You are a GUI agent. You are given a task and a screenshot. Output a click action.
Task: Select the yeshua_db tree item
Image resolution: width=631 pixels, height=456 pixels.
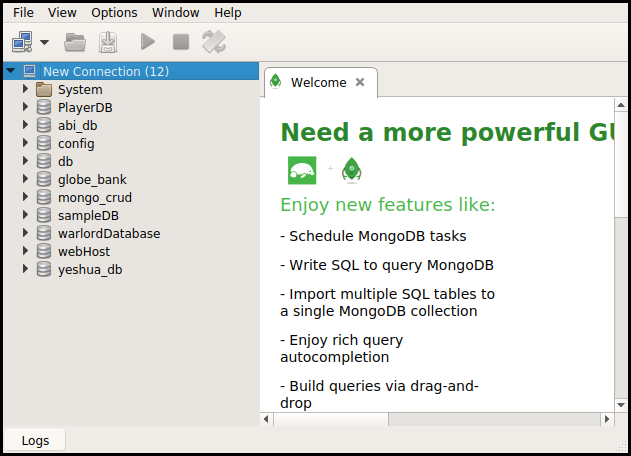(x=90, y=270)
